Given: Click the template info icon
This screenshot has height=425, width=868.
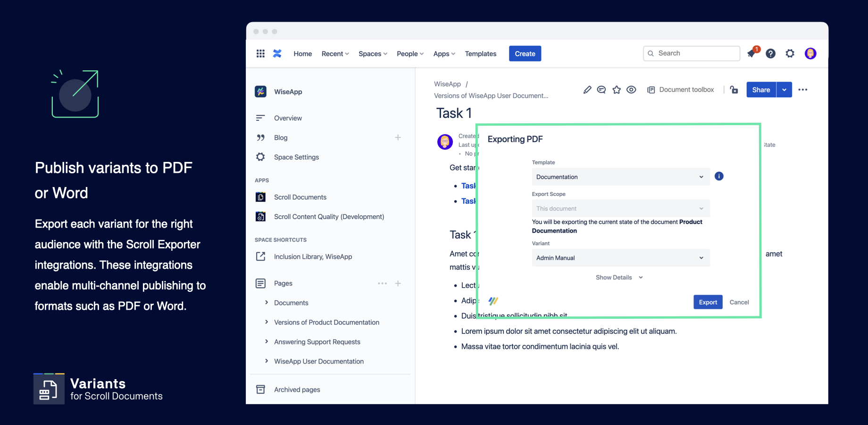Looking at the screenshot, I should [719, 176].
